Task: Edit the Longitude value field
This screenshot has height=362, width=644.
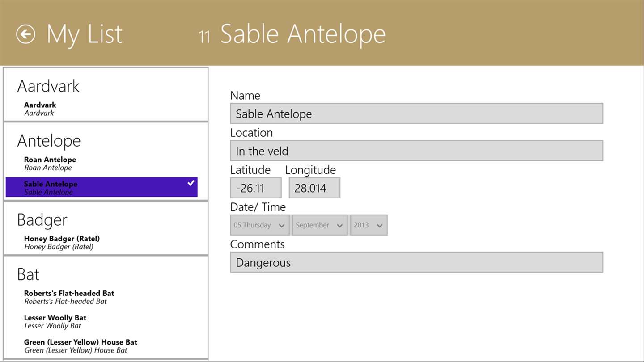Action: click(x=314, y=188)
